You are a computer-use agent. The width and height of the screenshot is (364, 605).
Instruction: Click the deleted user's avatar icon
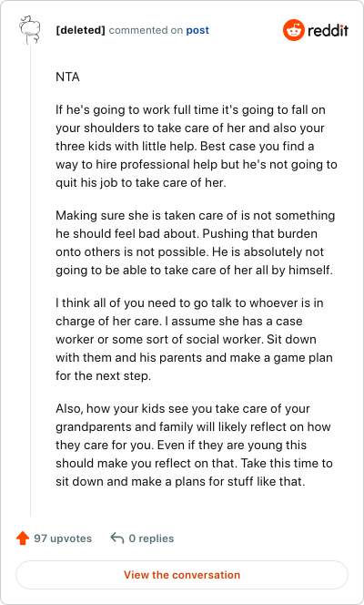(29, 30)
